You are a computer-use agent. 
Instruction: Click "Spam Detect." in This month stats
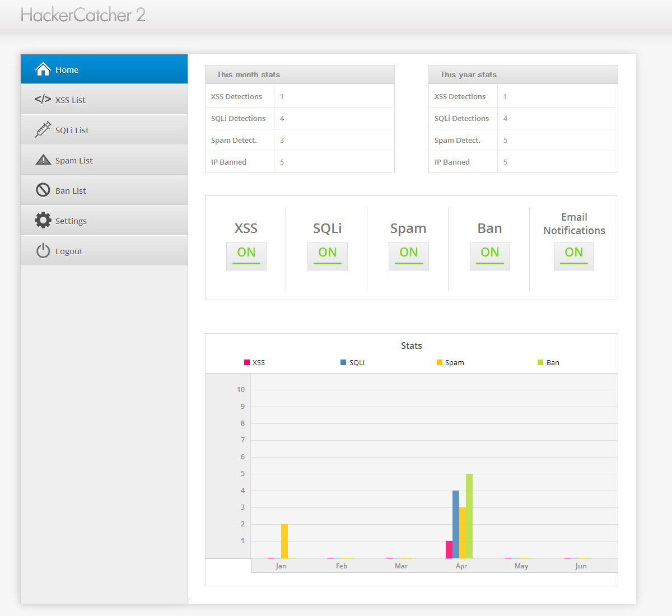(234, 140)
